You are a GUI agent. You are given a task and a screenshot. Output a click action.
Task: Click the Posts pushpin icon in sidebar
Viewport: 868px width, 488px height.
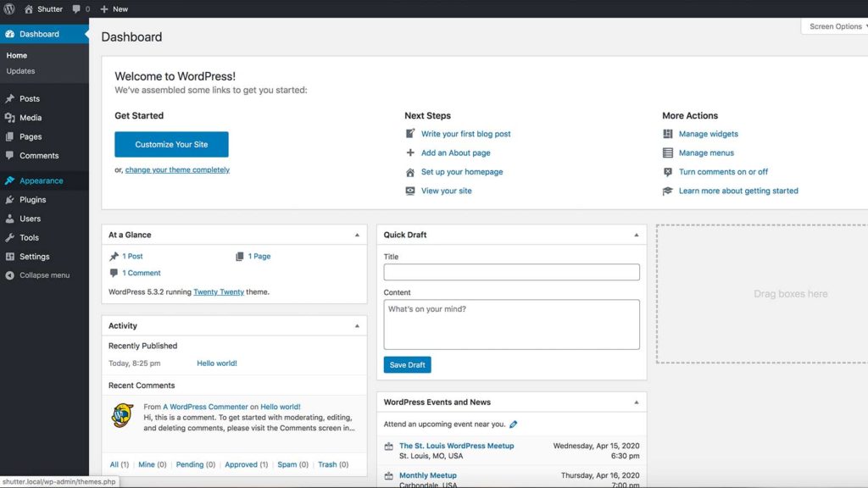click(x=10, y=98)
